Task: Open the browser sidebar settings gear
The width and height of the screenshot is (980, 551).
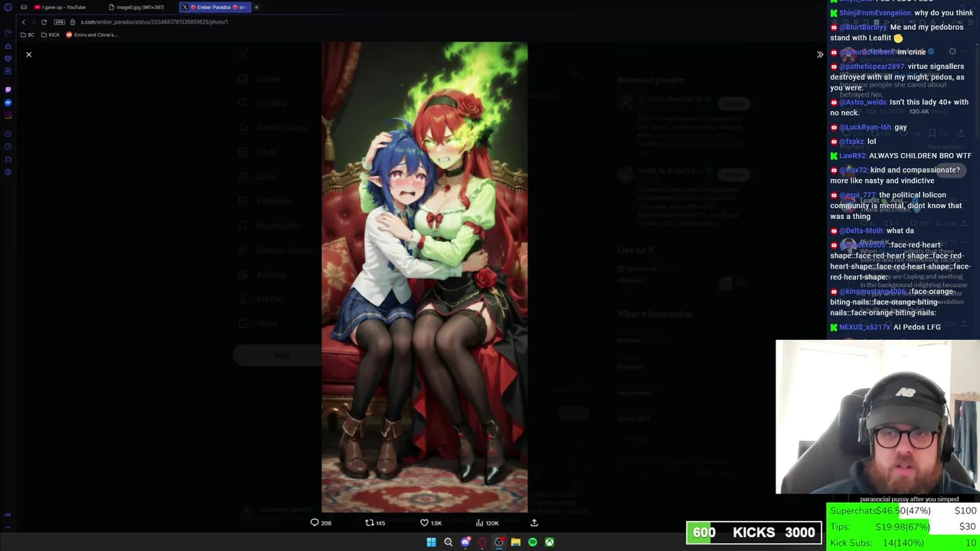Action: coord(8,171)
